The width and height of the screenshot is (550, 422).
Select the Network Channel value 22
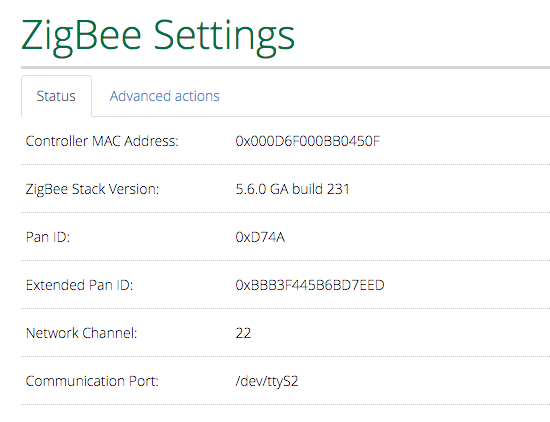click(243, 333)
